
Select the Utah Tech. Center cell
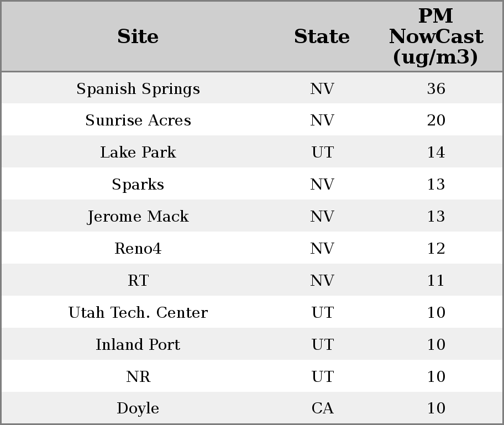pos(138,313)
